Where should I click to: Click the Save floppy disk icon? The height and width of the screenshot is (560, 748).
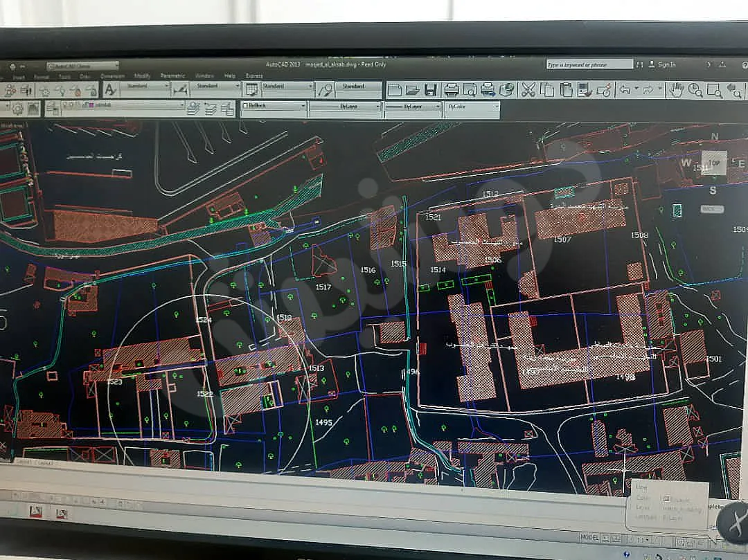(430, 89)
